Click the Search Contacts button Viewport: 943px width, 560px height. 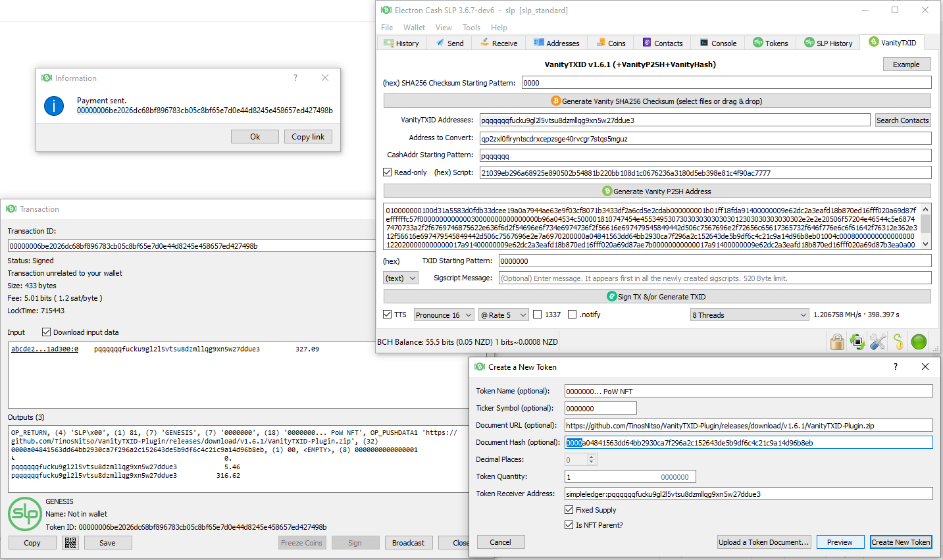point(902,120)
